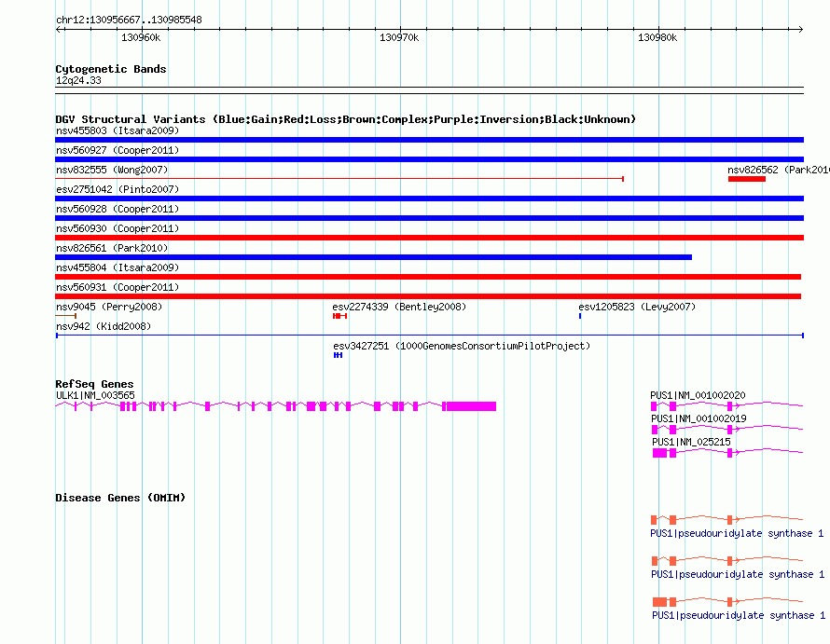The height and width of the screenshot is (644, 830).
Task: Click the nsv560931 (Cooper2011) label
Action: [x=118, y=287]
